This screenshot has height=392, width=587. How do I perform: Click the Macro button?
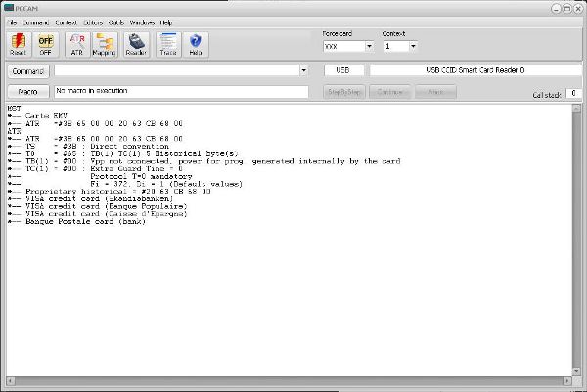tap(28, 92)
